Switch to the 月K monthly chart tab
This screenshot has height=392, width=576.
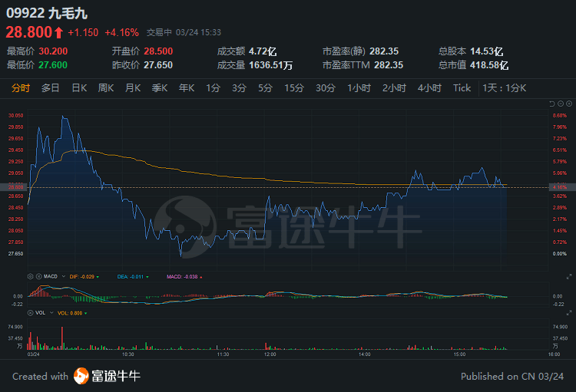[x=133, y=88]
